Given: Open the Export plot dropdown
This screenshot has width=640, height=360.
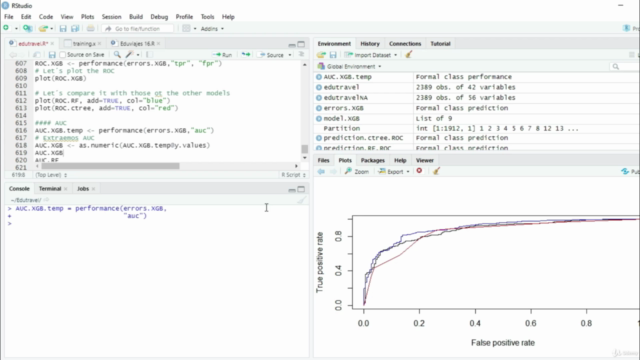Looking at the screenshot, I should pyautogui.click(x=394, y=171).
